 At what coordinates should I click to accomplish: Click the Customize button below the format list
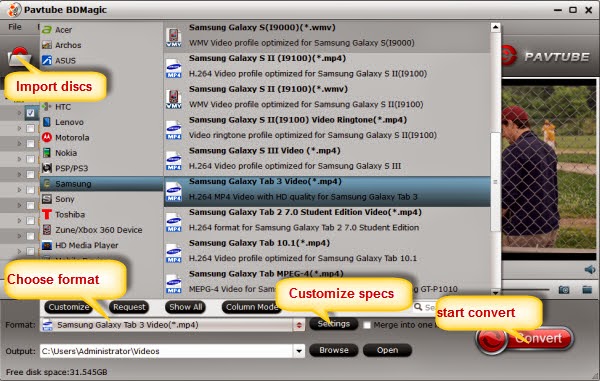click(x=68, y=307)
